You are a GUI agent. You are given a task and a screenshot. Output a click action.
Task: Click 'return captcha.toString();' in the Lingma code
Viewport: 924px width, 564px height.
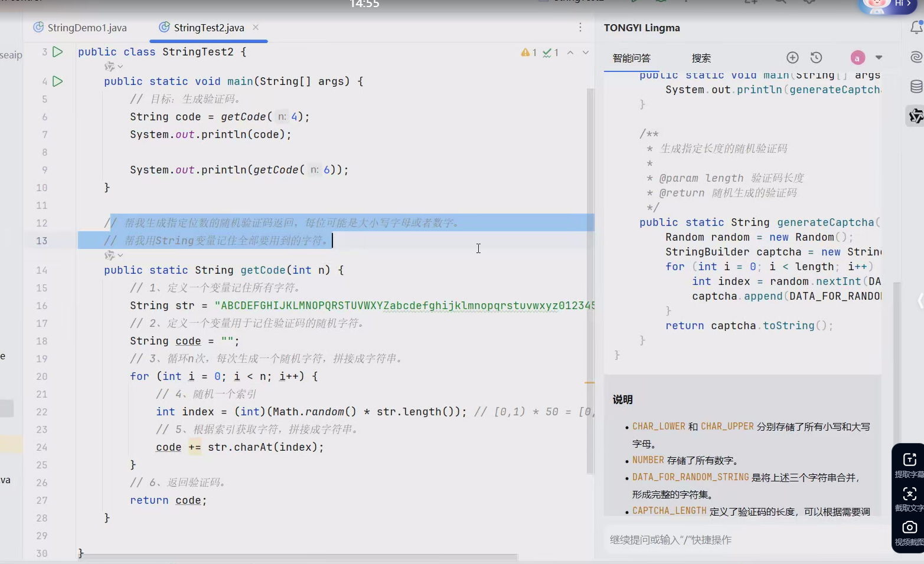coord(749,326)
